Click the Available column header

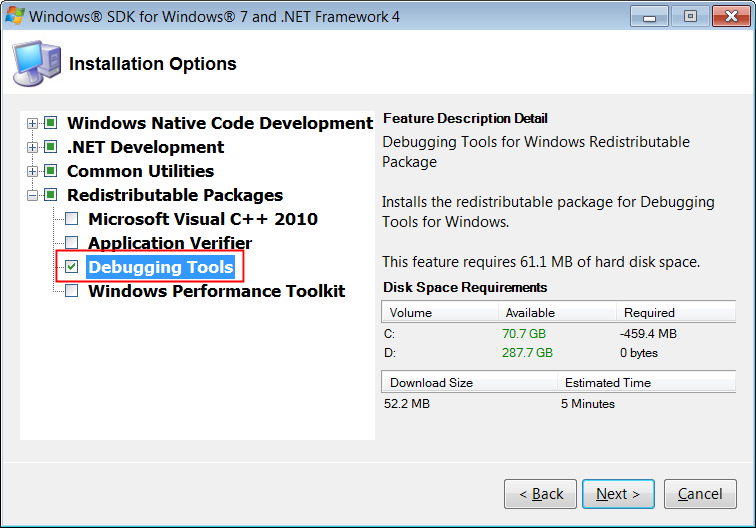(x=557, y=312)
